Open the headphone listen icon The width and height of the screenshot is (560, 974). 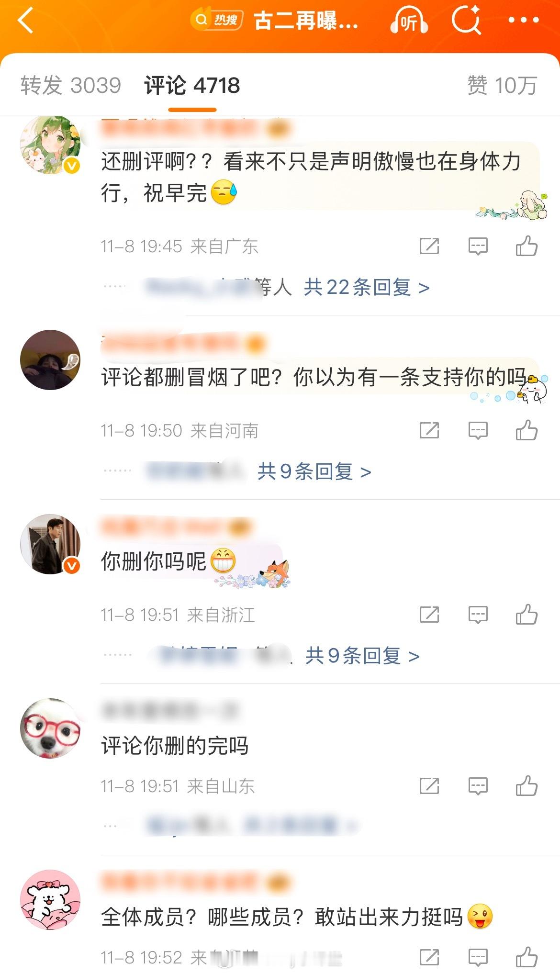coord(409,21)
